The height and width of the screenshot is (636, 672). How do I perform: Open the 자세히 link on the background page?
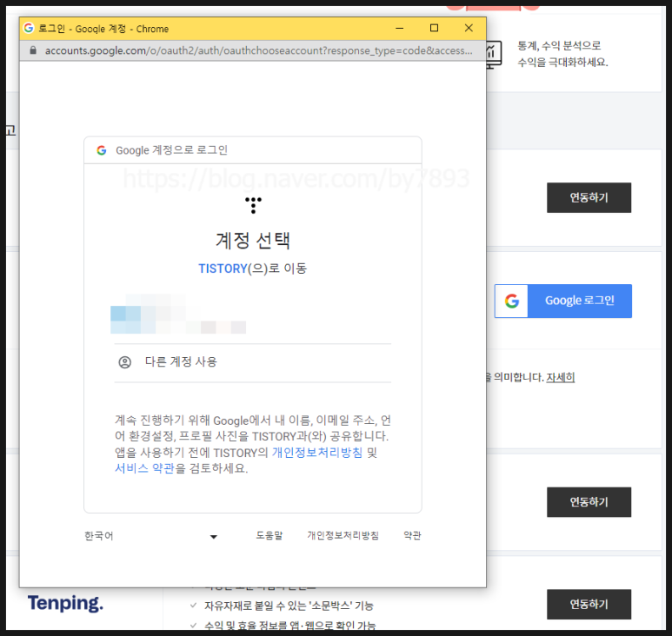click(560, 377)
